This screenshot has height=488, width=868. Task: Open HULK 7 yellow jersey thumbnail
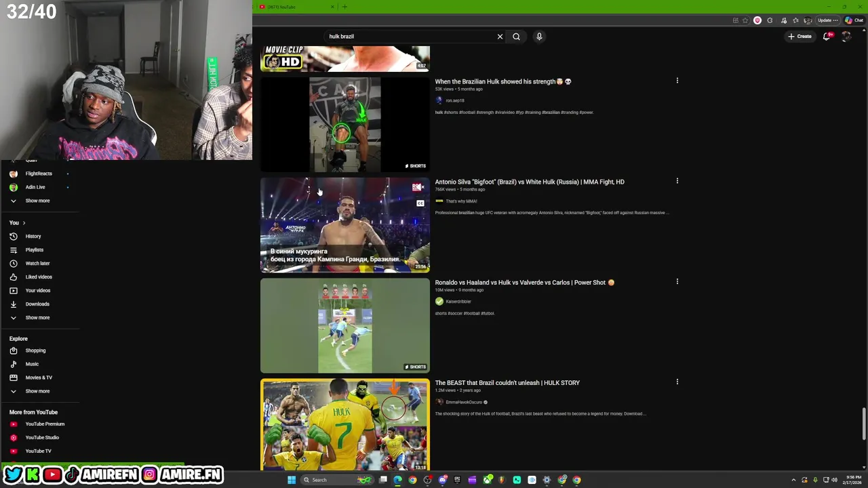point(345,425)
